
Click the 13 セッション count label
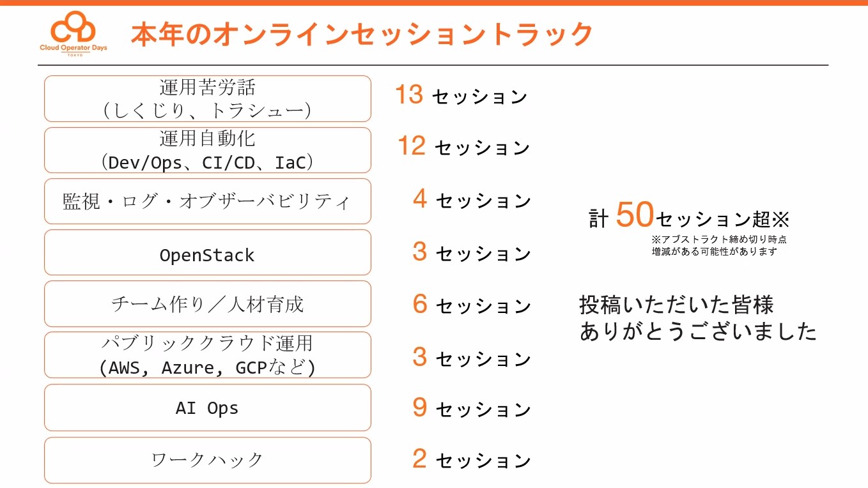[x=461, y=96]
